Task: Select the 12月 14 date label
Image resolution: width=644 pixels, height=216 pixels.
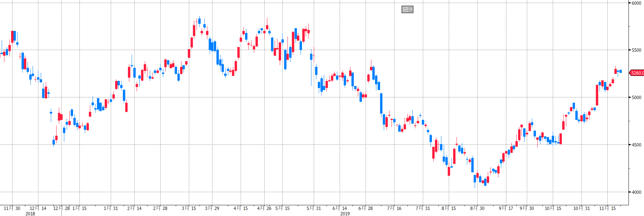Action: [x=38, y=208]
